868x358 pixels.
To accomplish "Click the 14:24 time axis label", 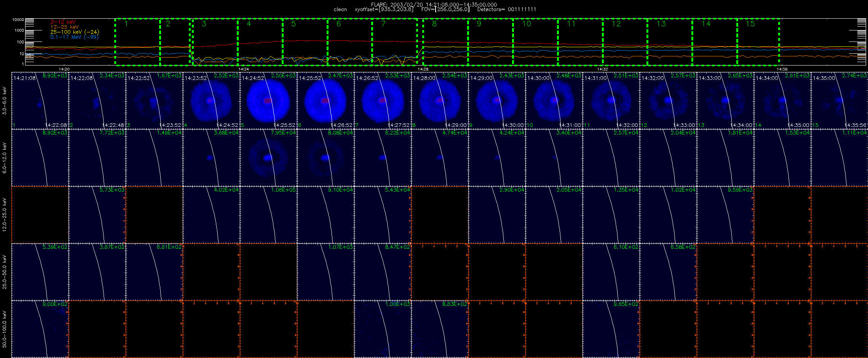I will point(244,69).
